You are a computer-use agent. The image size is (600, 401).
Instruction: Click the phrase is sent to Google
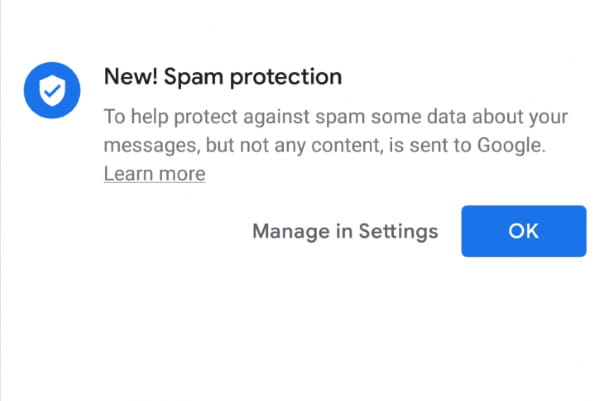(467, 145)
